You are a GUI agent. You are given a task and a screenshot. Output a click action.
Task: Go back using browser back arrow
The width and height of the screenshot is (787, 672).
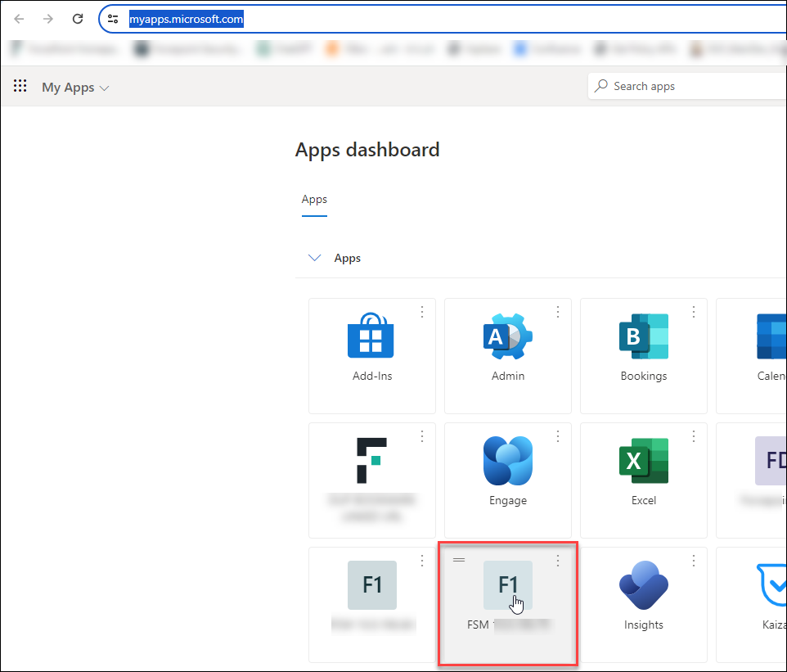pos(20,19)
